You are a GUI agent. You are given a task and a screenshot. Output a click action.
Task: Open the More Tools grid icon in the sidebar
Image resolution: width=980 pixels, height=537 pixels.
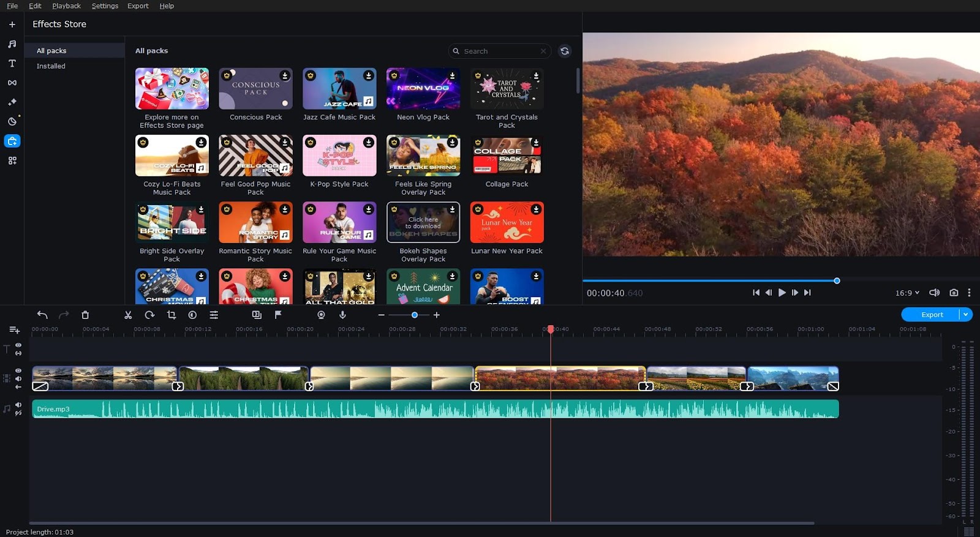point(12,160)
